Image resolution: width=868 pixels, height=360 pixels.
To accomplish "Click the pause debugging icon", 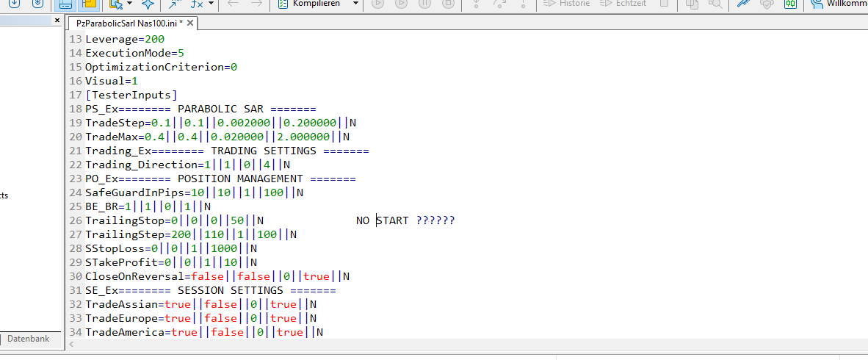I will [x=425, y=4].
